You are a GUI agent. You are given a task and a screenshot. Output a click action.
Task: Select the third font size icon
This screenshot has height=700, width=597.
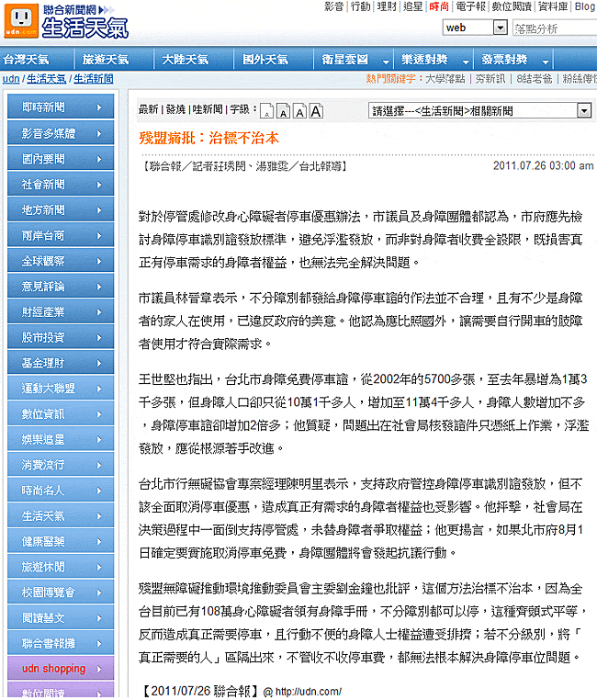(299, 111)
